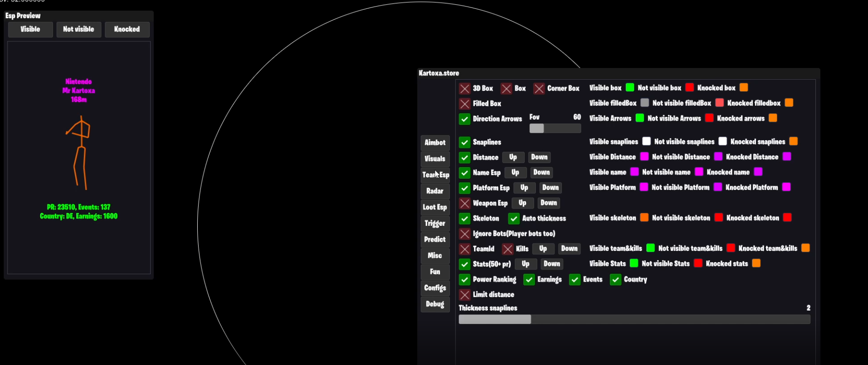Screen dimensions: 868x365
Task: Switch to the Debug tab
Action: [x=435, y=304]
